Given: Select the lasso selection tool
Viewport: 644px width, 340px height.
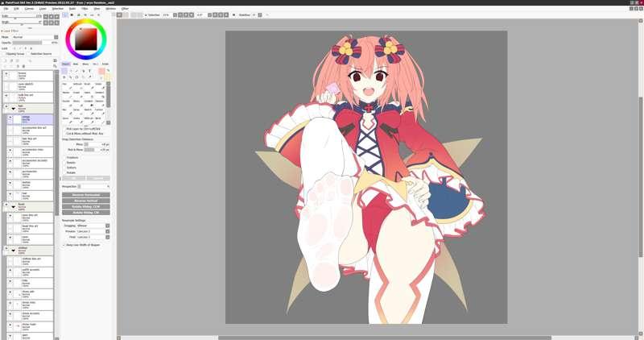Looking at the screenshot, I should coord(71,71).
